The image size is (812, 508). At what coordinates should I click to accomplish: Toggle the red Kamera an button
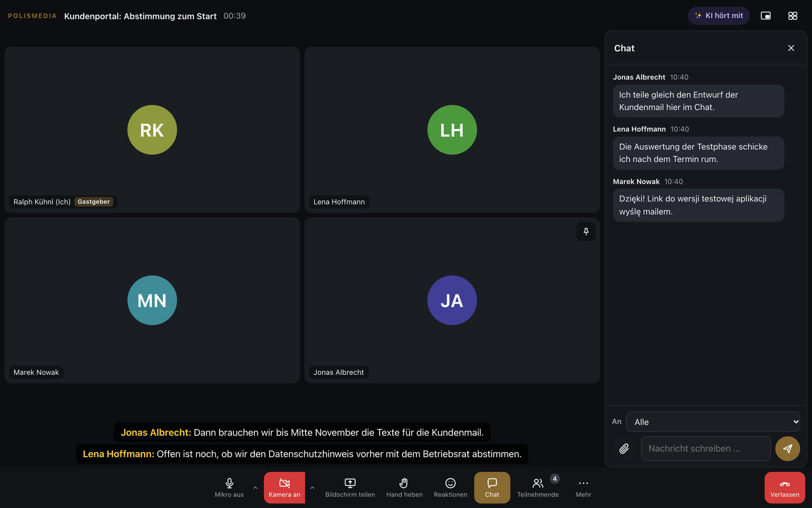click(x=284, y=488)
